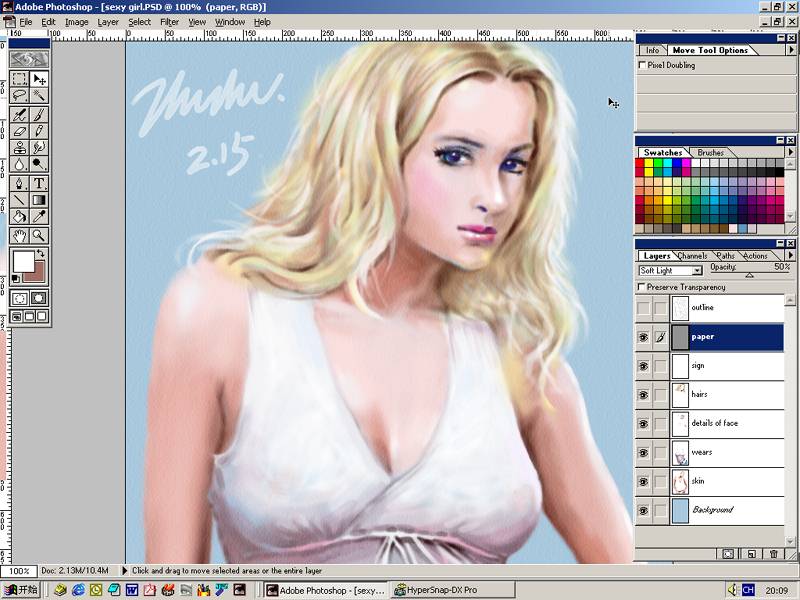Click the zoom percentage field 100%

click(x=19, y=570)
